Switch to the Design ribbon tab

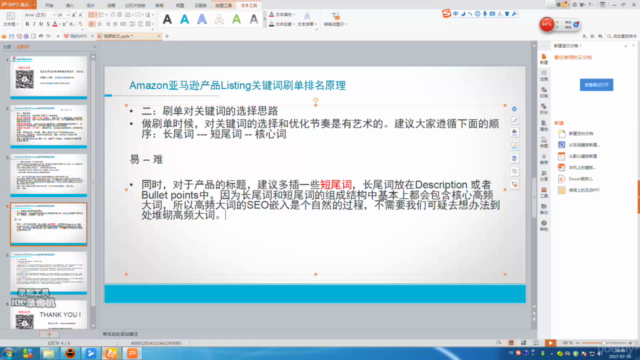91,5
